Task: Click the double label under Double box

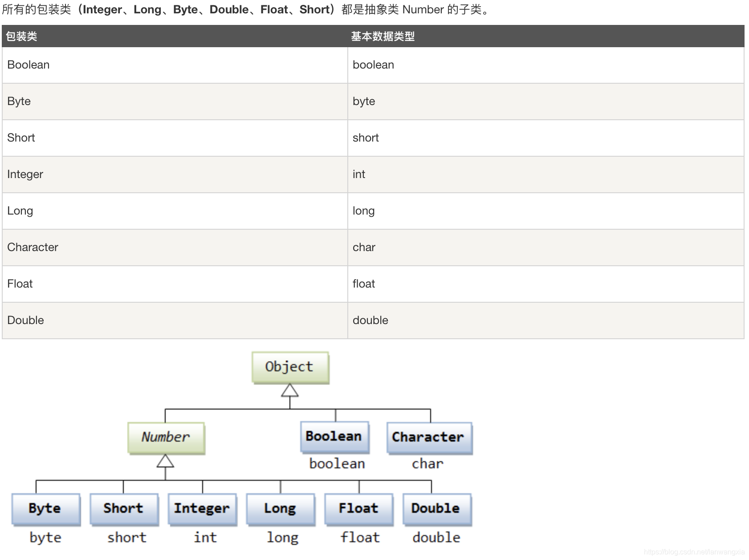Action: click(x=436, y=537)
